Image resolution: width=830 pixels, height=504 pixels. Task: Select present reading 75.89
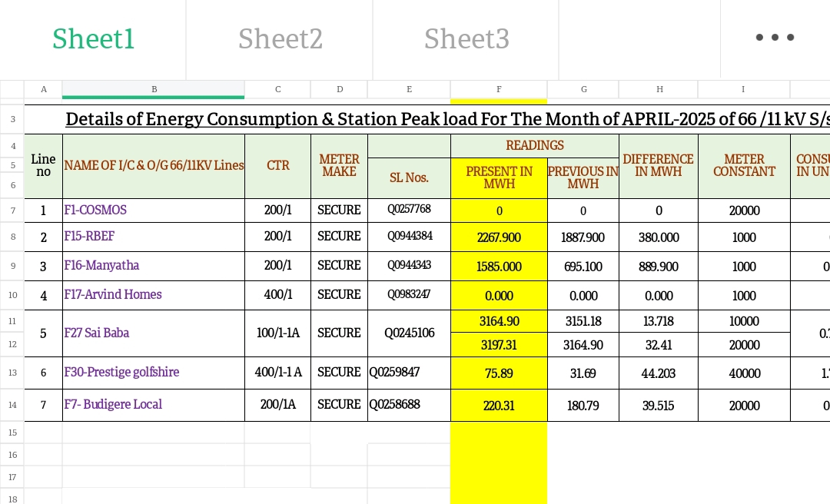[499, 373]
